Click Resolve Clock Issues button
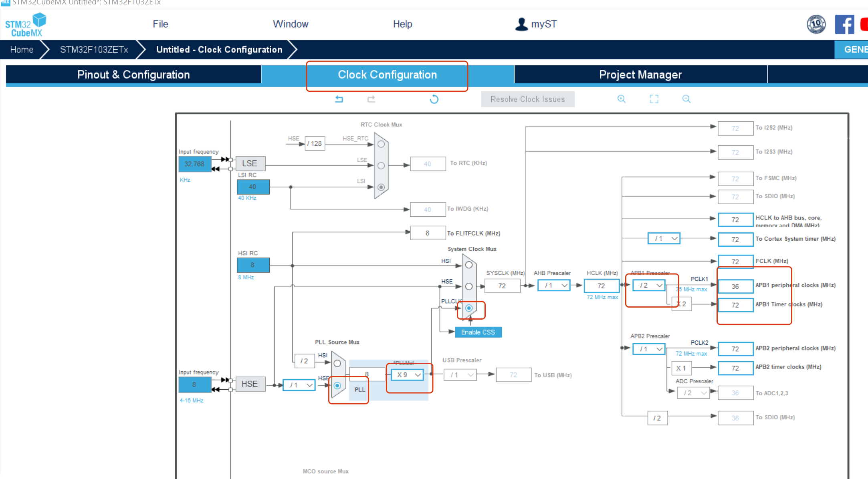 tap(527, 99)
